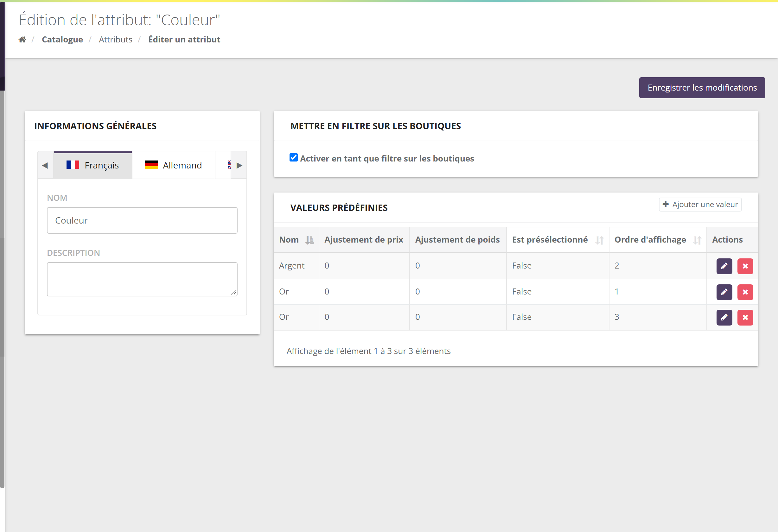Click the Argent name cell
Screen dimensions: 778x532
click(x=296, y=266)
